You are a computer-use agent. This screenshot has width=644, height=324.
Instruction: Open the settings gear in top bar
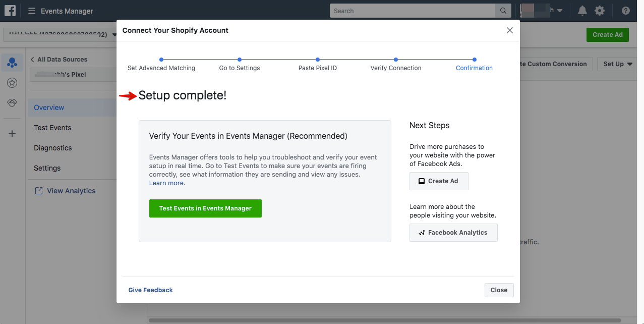[x=599, y=11]
